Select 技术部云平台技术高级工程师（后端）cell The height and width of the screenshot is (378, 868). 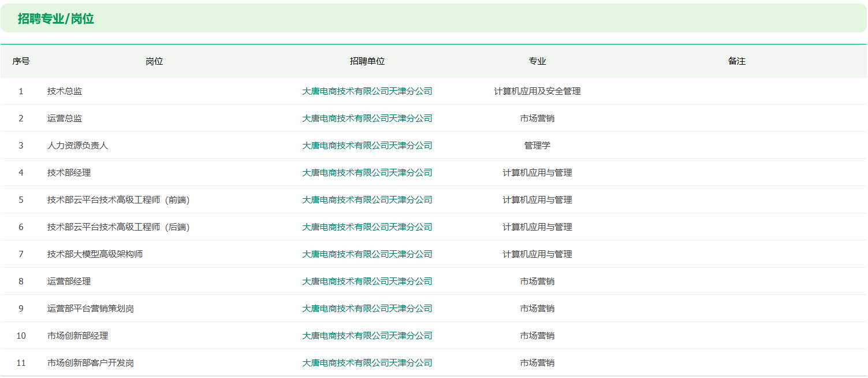[x=119, y=227]
